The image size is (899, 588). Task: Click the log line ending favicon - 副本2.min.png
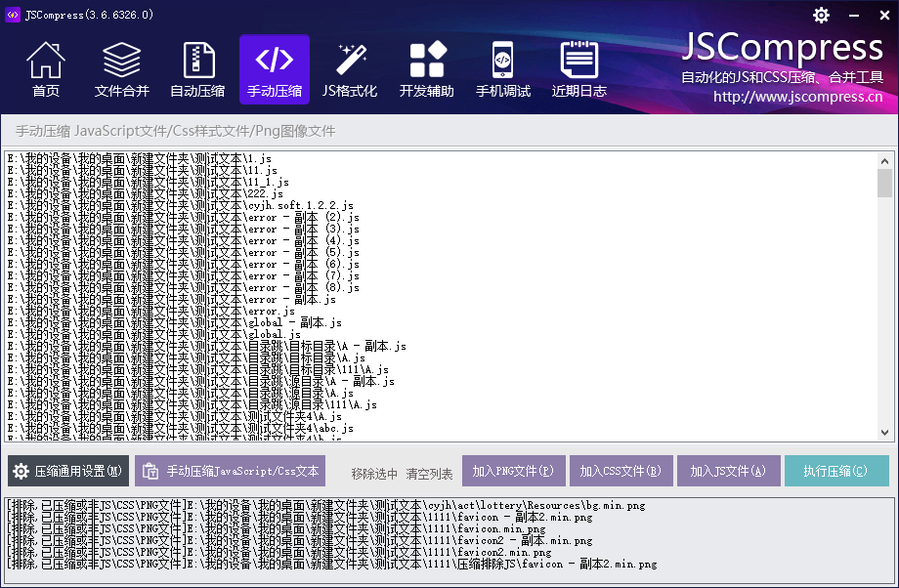(x=299, y=517)
